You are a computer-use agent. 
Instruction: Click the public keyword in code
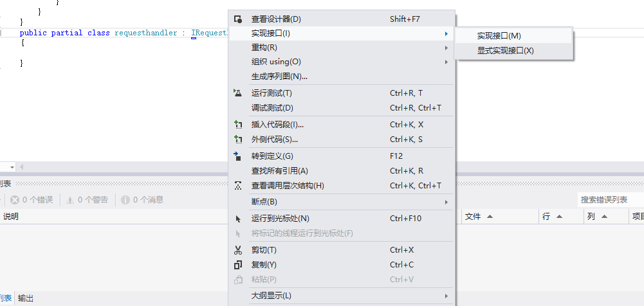[33, 33]
